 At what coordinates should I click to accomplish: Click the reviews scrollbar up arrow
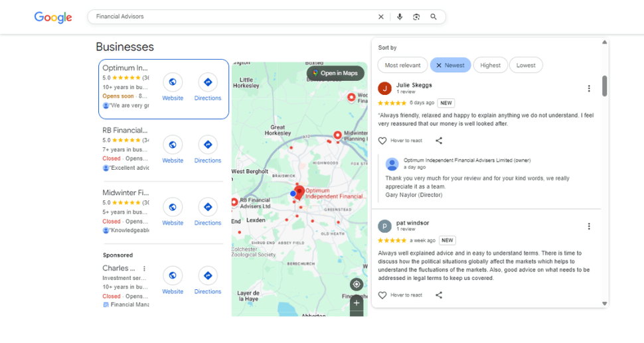(x=605, y=42)
